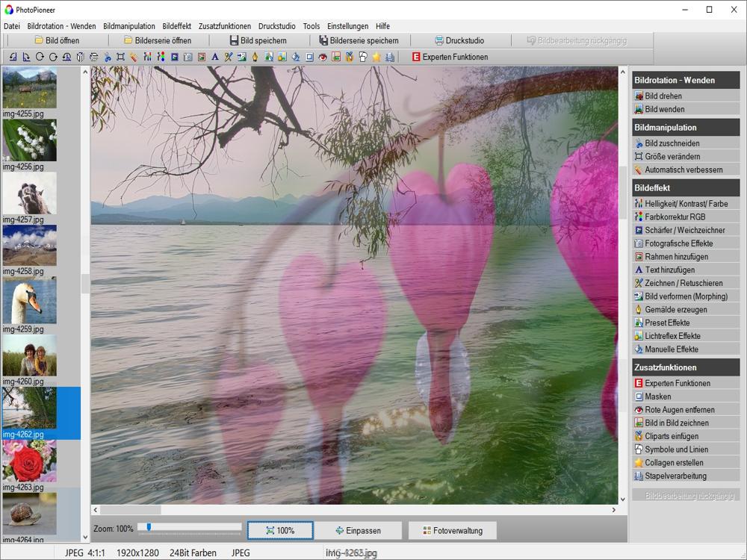Screen dimensions: 747x560
Task: Click the Zoom slider handle
Action: click(149, 527)
